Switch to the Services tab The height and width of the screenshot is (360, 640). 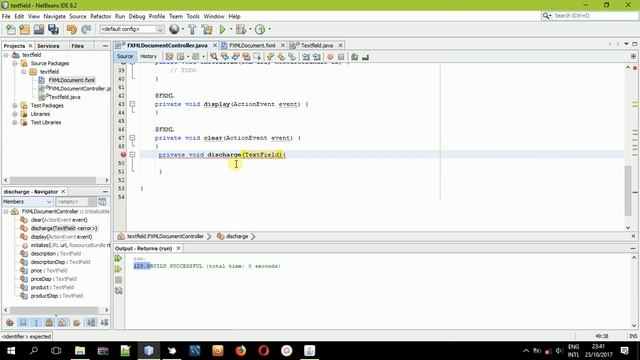coord(48,46)
